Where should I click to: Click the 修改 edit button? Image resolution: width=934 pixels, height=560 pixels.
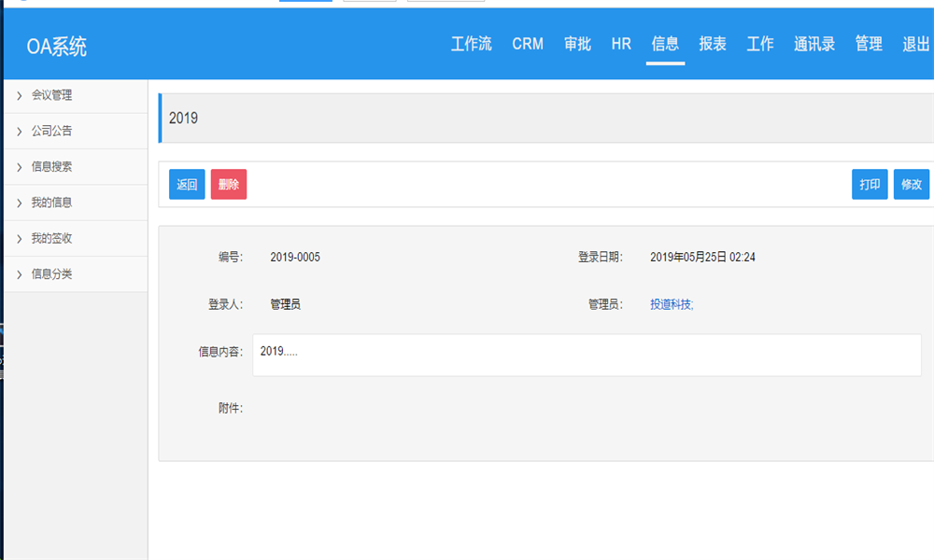(x=911, y=185)
